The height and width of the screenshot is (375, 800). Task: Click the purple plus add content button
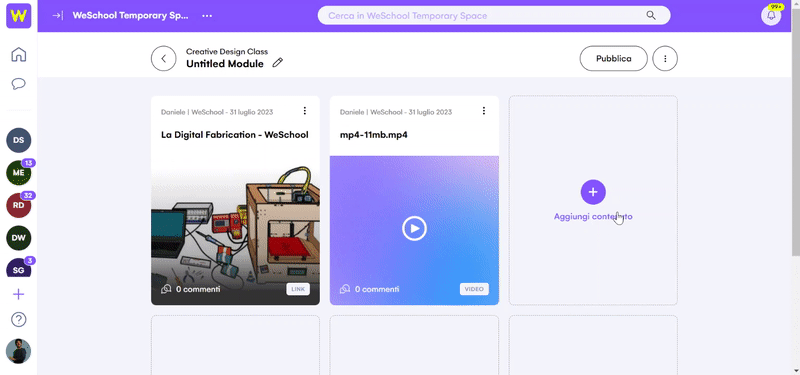point(593,192)
